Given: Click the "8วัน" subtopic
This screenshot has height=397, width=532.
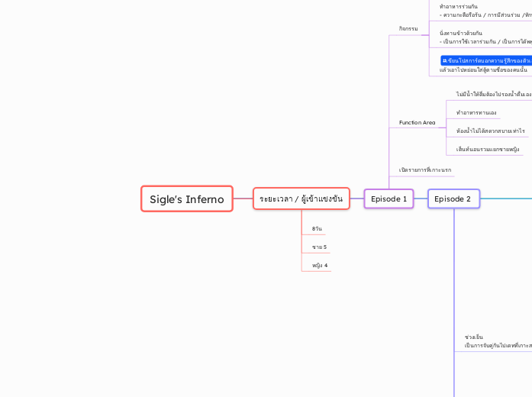Looking at the screenshot, I should [x=317, y=228].
